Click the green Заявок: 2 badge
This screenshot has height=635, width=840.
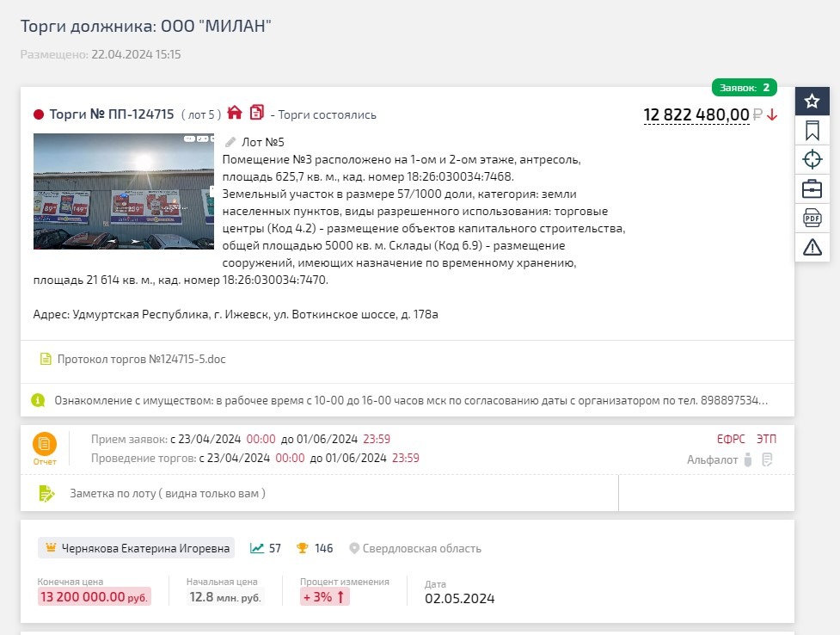744,88
